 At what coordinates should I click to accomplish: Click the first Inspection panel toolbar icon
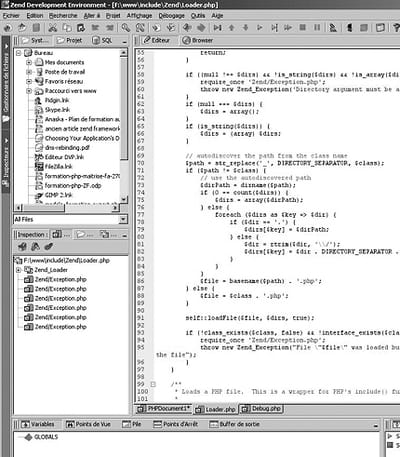point(22,247)
